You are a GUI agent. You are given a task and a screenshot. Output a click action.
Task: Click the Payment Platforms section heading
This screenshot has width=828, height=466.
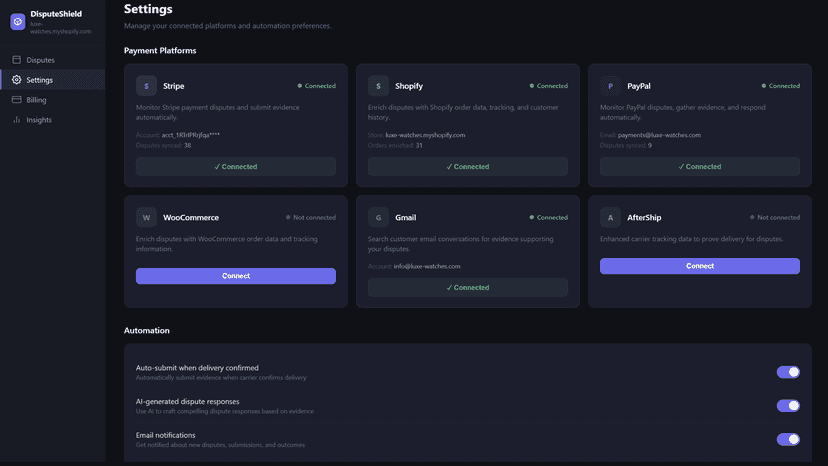(x=160, y=51)
